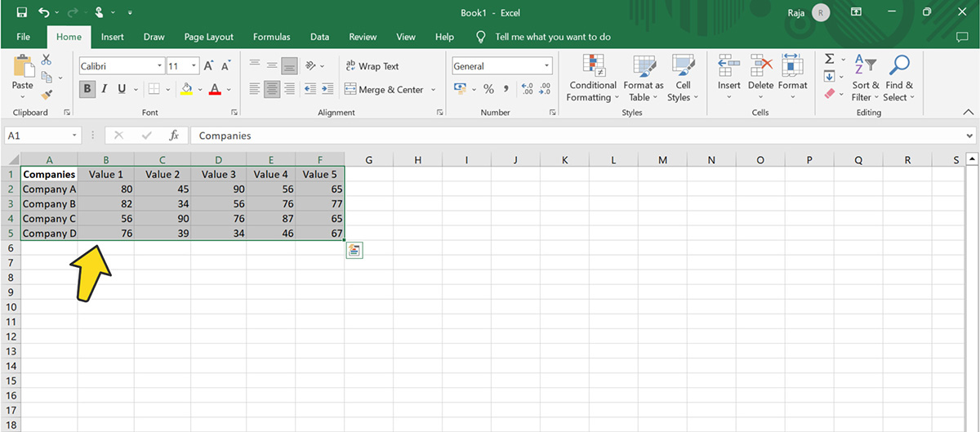The image size is (980, 432).
Task: Open the Name Box dropdown next to A1
Action: pos(75,136)
